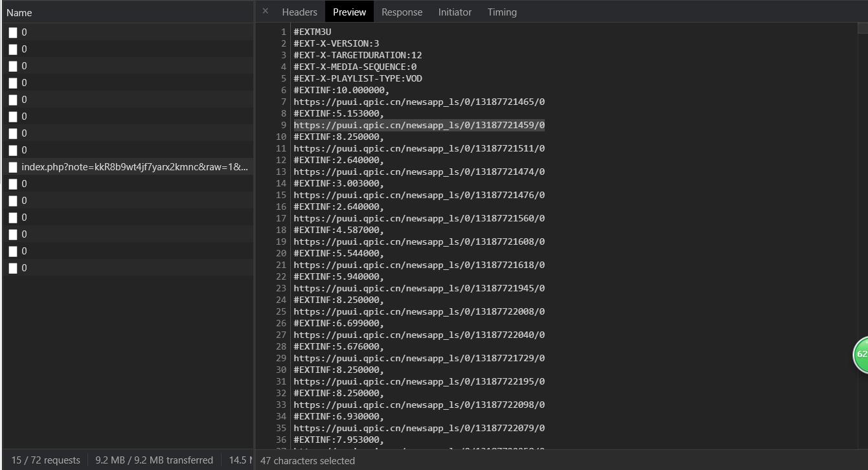Click the index.php request file icon
868x470 pixels.
click(x=13, y=167)
